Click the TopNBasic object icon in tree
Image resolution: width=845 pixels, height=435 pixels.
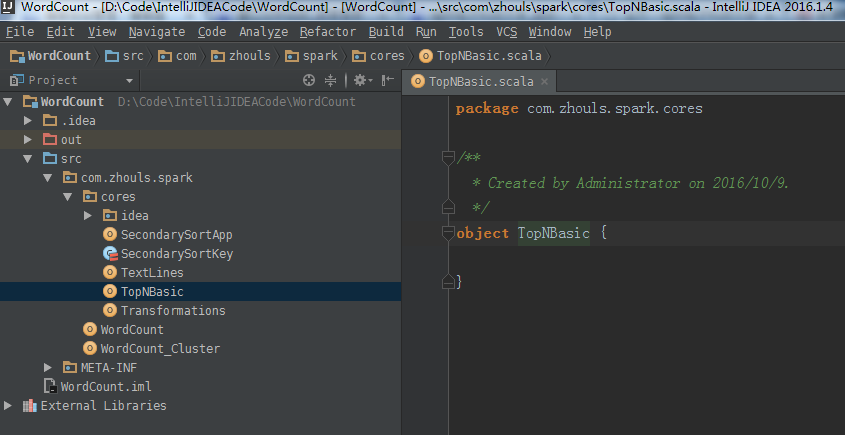(110, 292)
